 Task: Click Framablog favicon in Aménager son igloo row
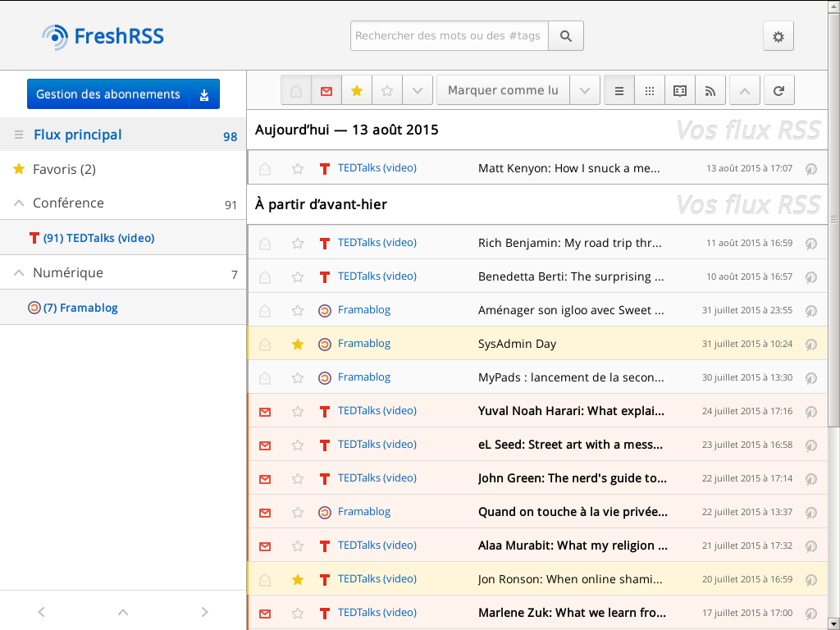click(x=325, y=311)
